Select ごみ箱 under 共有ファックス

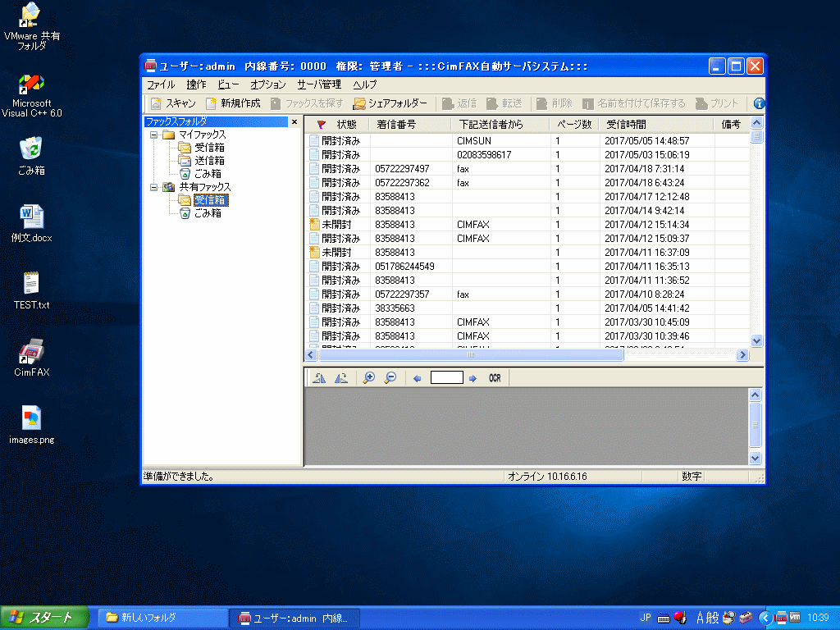click(208, 213)
